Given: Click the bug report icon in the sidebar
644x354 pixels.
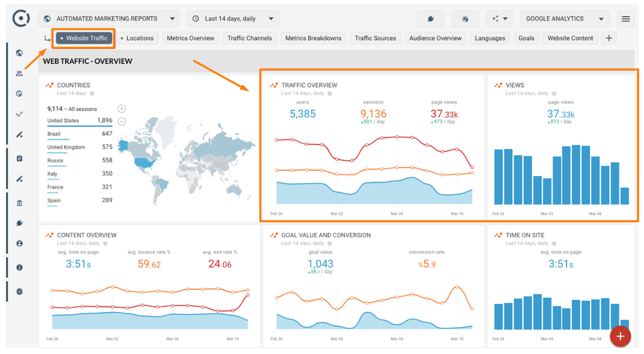Looking at the screenshot, I should (x=19, y=291).
